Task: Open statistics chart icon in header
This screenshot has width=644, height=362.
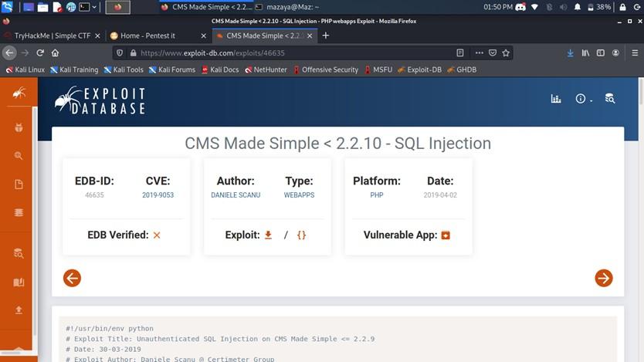Action: pyautogui.click(x=556, y=99)
